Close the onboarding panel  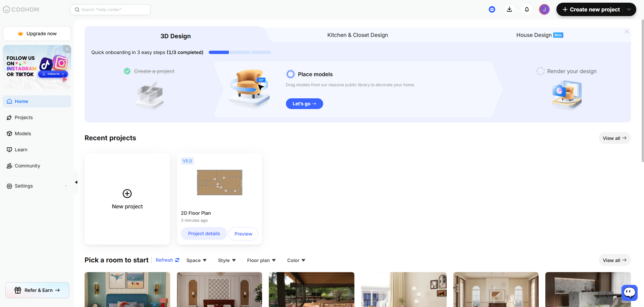(x=627, y=32)
